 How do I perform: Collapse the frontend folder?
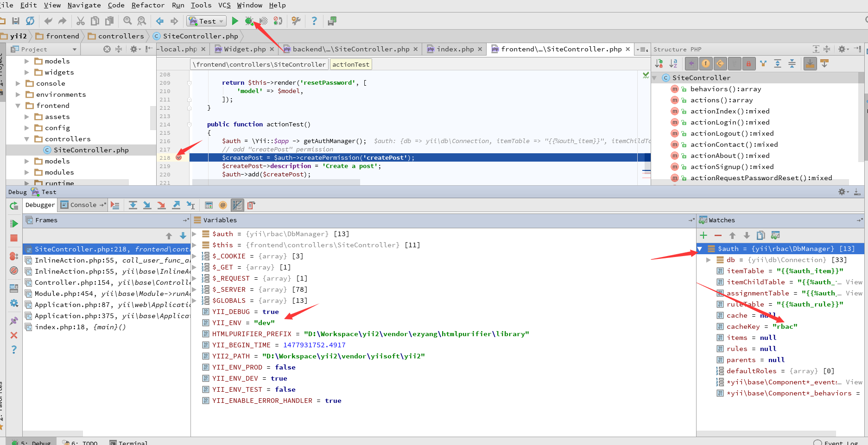[18, 106]
